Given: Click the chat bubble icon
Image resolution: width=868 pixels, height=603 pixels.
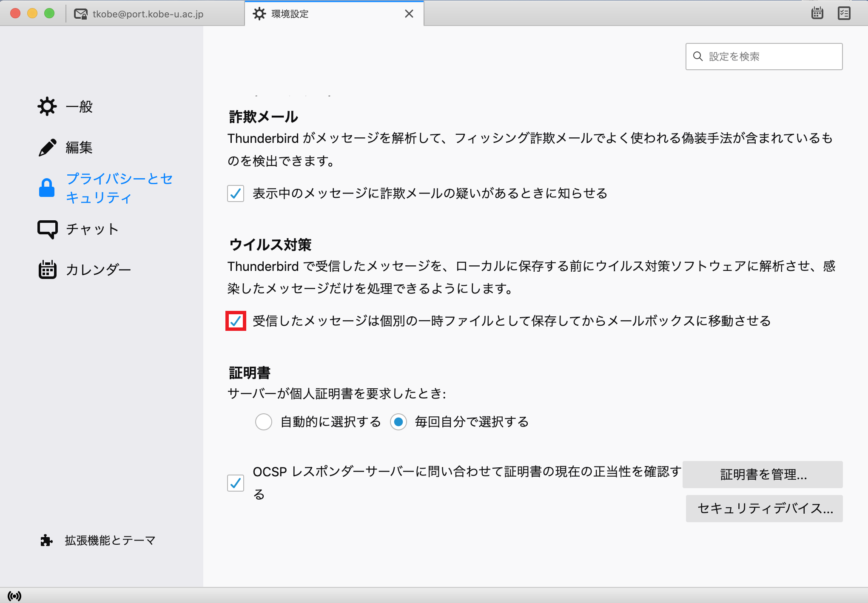Looking at the screenshot, I should [x=47, y=229].
